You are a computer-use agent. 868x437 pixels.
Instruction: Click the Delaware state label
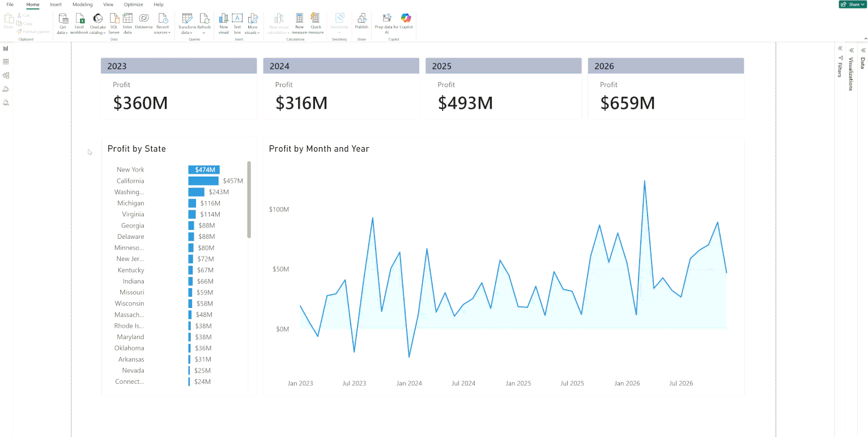[131, 237]
